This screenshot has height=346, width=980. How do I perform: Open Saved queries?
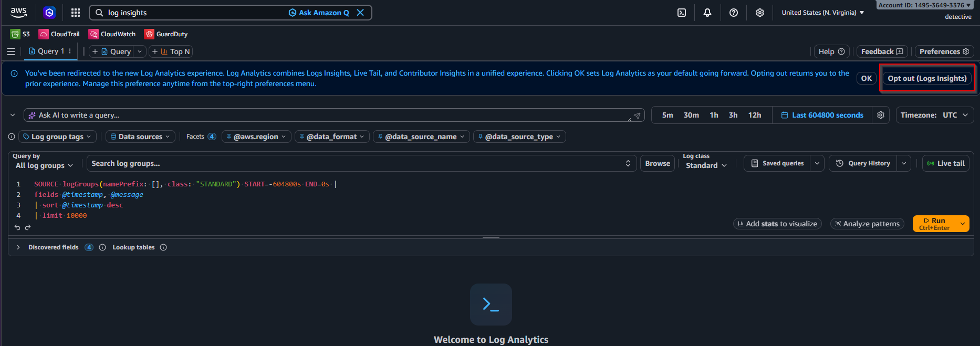777,163
